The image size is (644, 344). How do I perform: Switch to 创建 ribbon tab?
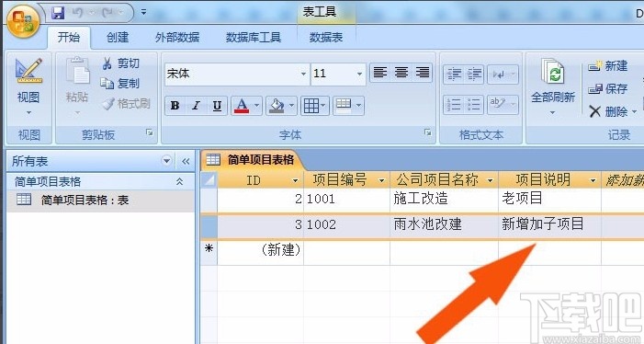tap(118, 38)
